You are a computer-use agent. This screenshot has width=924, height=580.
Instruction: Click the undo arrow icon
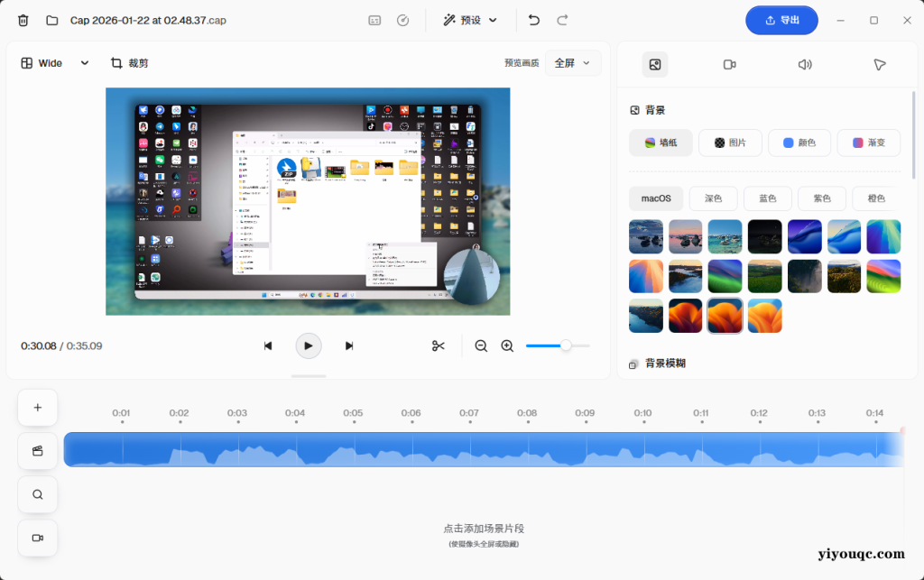click(x=534, y=20)
